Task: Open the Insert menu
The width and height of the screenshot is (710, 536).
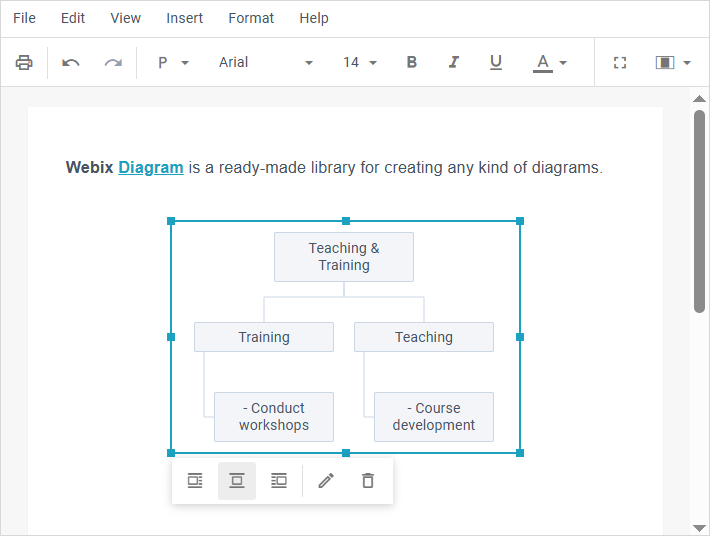Action: pos(184,18)
